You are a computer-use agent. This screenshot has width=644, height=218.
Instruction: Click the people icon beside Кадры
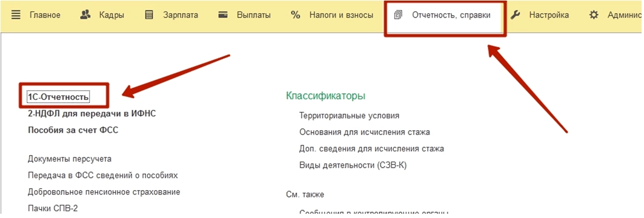[85, 15]
